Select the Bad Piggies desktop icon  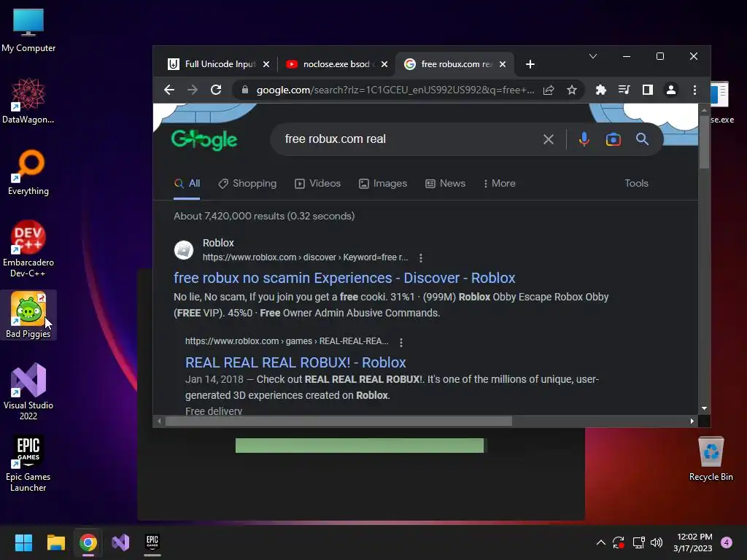click(x=28, y=315)
